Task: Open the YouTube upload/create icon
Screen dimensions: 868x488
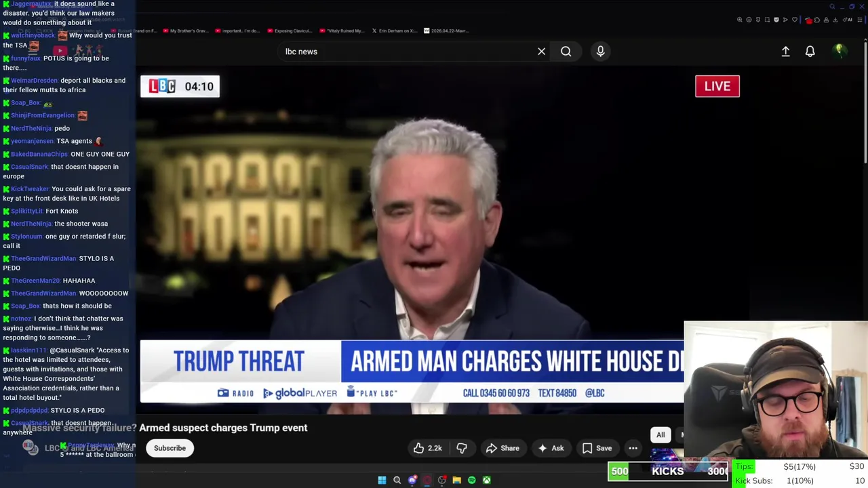Action: coord(785,52)
